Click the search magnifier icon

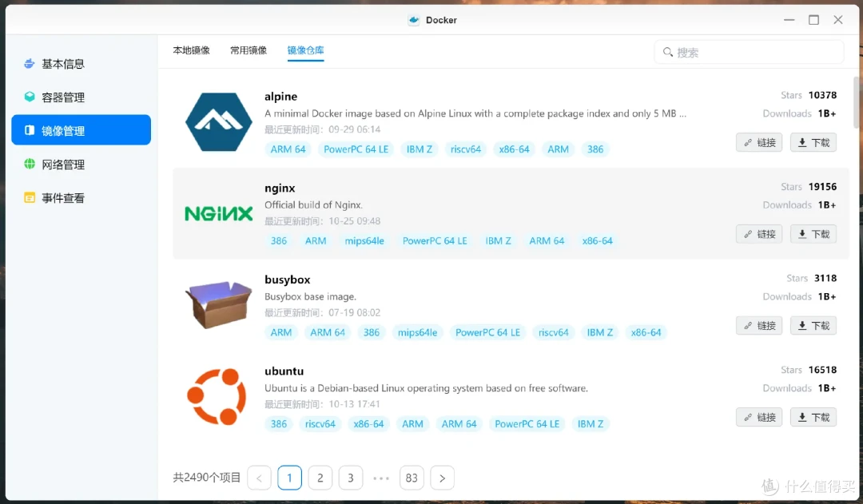coord(667,52)
